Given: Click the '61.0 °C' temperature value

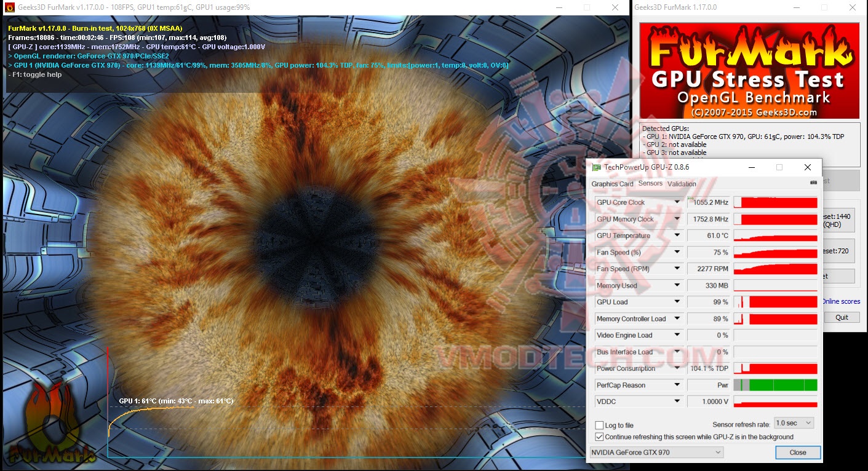Looking at the screenshot, I should tap(717, 235).
